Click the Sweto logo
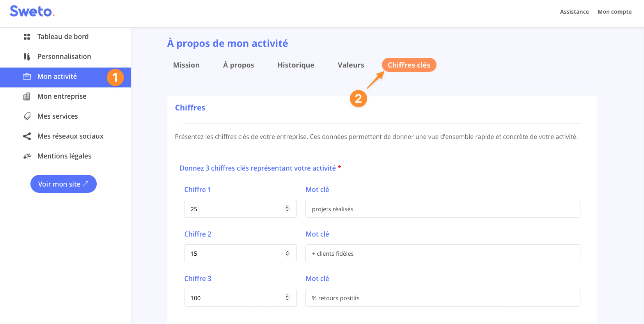 [x=32, y=11]
